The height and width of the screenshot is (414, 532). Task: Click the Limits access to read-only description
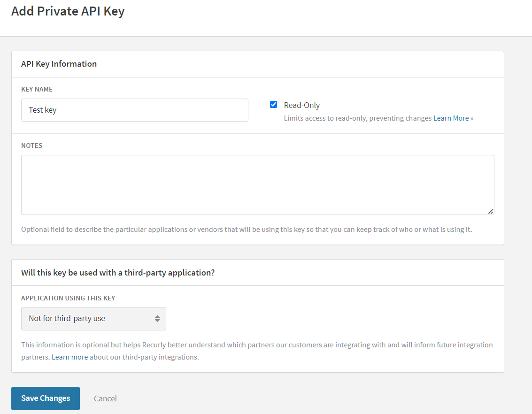tap(357, 118)
